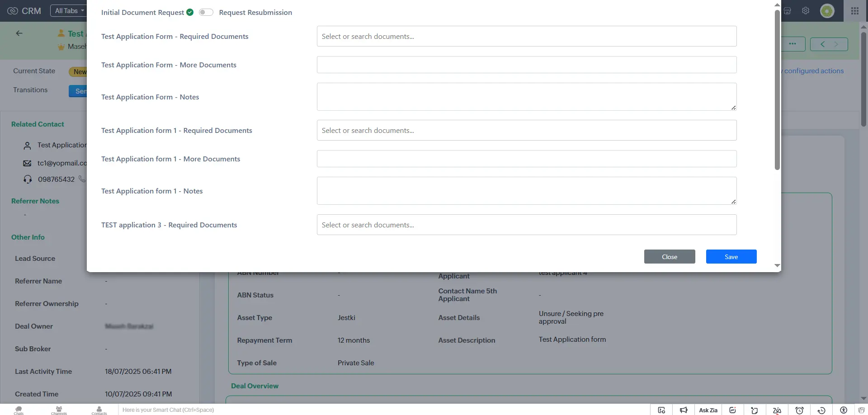Screen dimensions: 868x415
Task: Close the document request dialog
Action: coord(670,256)
